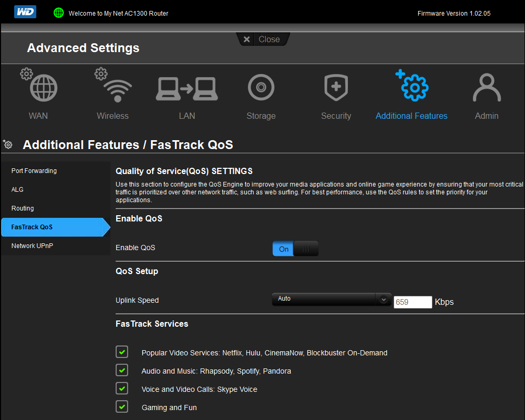Click the Additional Features tab label

point(411,116)
